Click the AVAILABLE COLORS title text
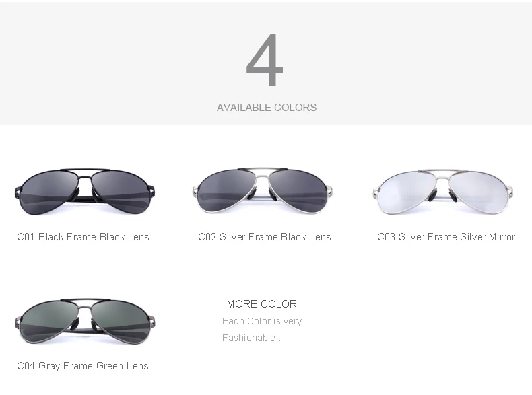Screen dimensions: 532x395 coord(267,108)
